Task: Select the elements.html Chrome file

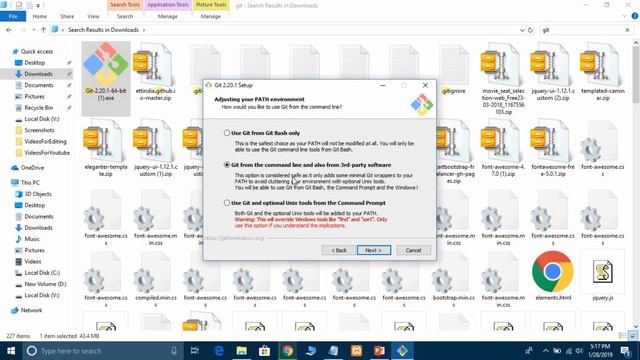Action: pos(553,277)
